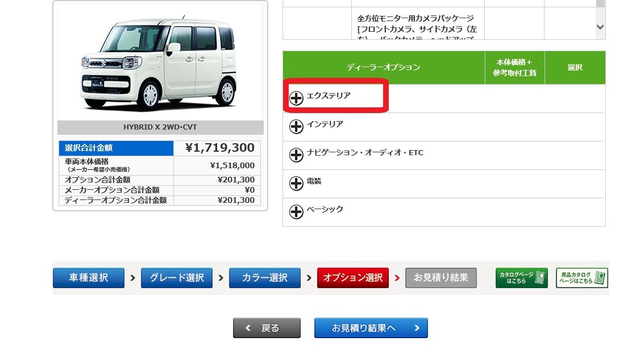Viewport: 644px width, 362px height.
Task: Switch to the グレード選択 step
Action: click(176, 278)
